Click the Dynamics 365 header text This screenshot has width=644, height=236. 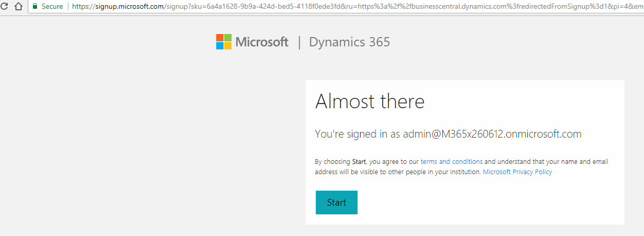coord(349,42)
